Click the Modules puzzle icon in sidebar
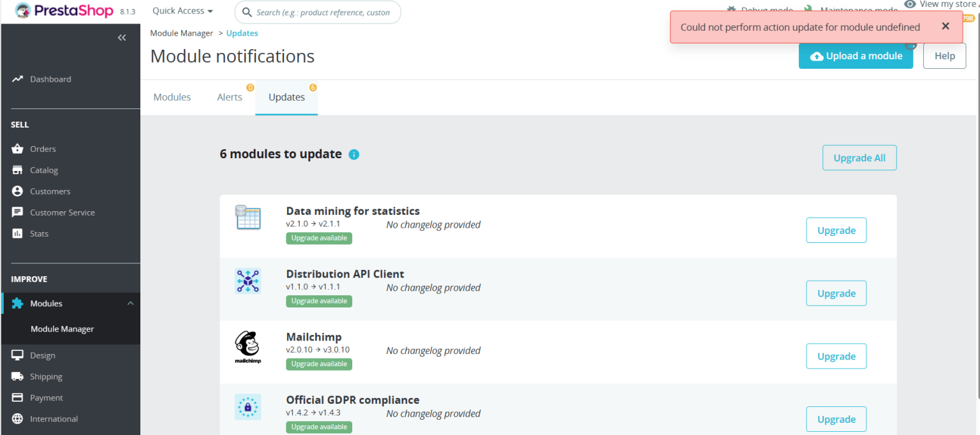 click(x=18, y=303)
